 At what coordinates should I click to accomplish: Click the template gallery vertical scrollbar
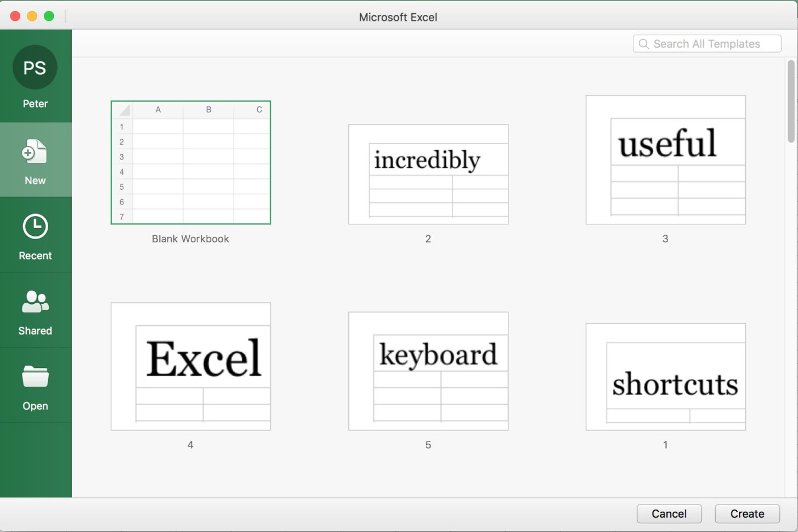click(791, 101)
